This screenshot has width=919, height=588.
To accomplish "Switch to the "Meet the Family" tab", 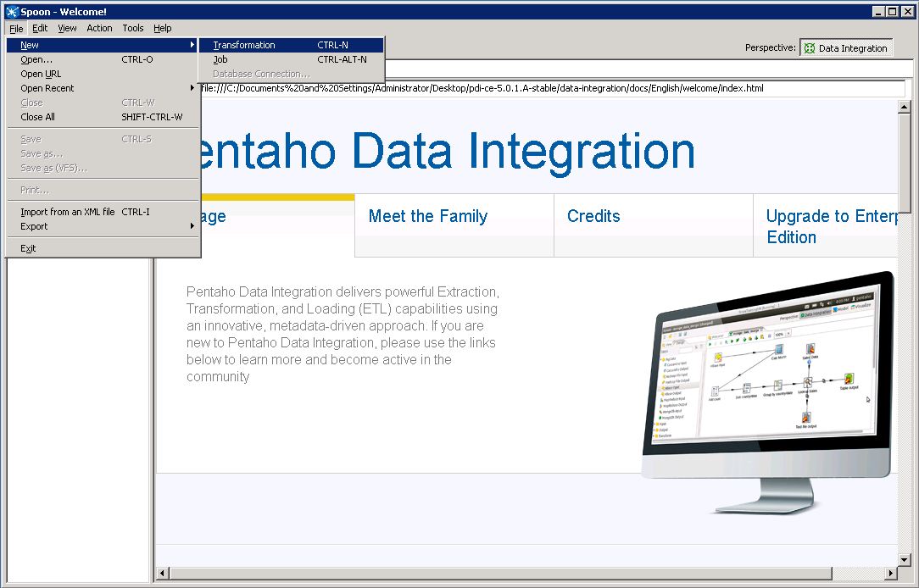I will 427,216.
